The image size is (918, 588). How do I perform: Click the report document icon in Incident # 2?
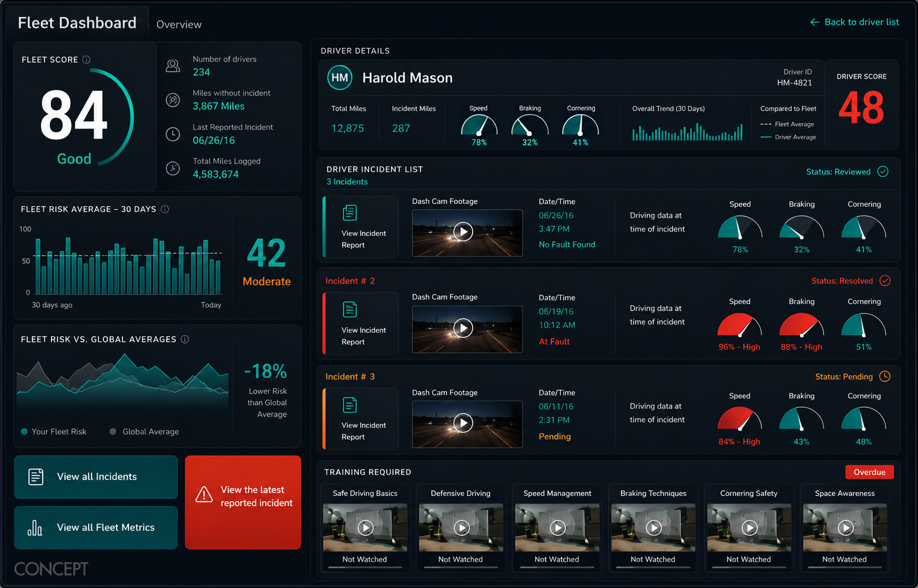[x=350, y=309]
